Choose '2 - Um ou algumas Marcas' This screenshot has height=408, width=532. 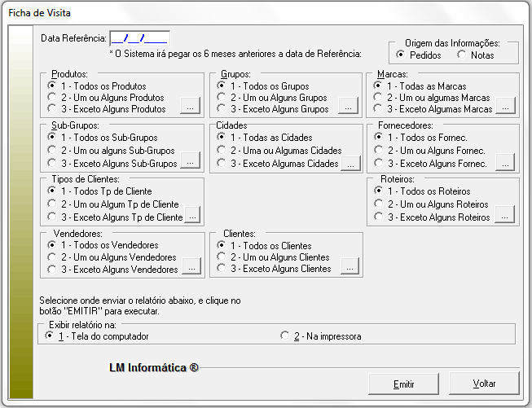pyautogui.click(x=380, y=97)
